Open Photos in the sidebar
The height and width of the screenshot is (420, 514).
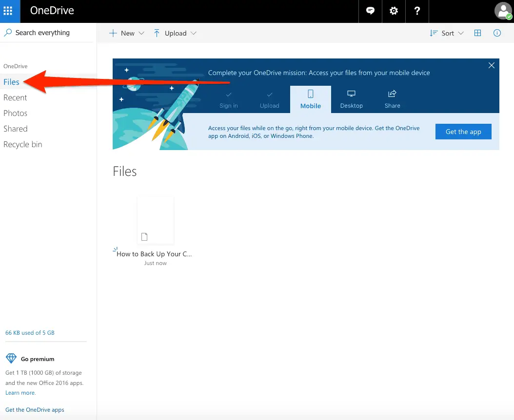click(x=16, y=113)
